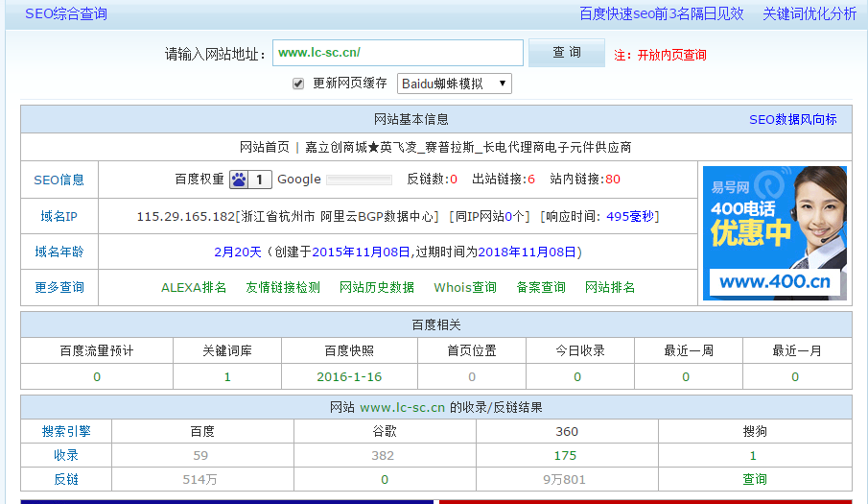
Task: Open the 友情链接检测 link
Action: 283,287
